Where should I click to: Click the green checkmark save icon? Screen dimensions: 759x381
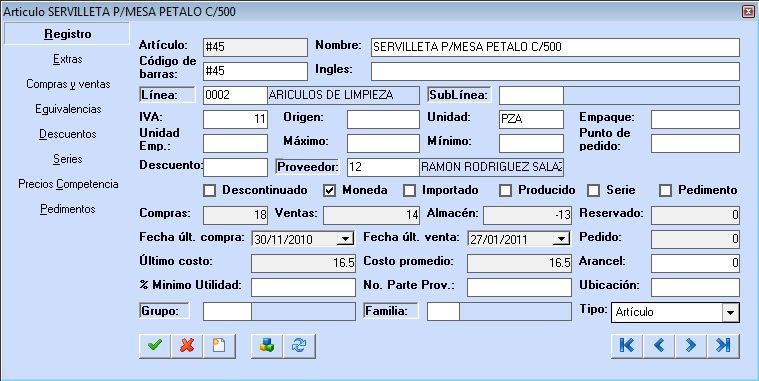pos(155,346)
